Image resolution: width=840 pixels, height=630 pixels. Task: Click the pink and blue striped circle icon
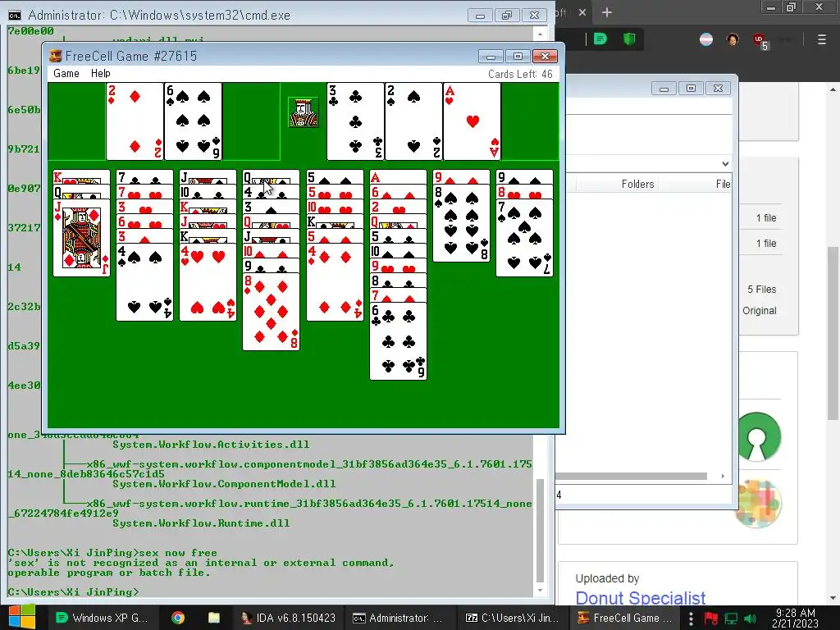(706, 39)
